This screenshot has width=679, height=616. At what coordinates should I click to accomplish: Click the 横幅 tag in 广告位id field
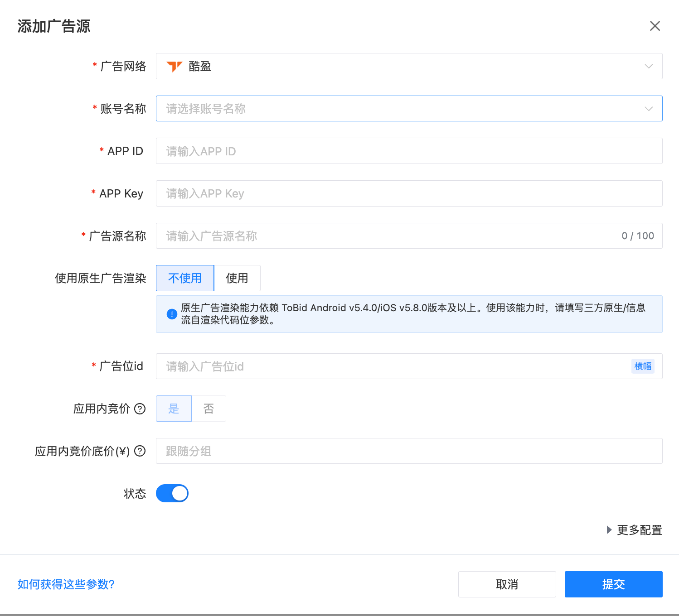coord(643,366)
